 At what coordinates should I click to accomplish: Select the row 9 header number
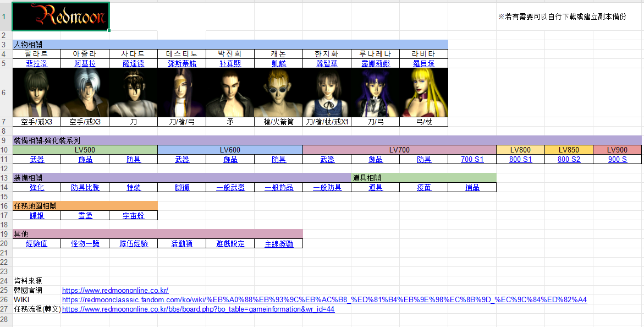[x=4, y=140]
